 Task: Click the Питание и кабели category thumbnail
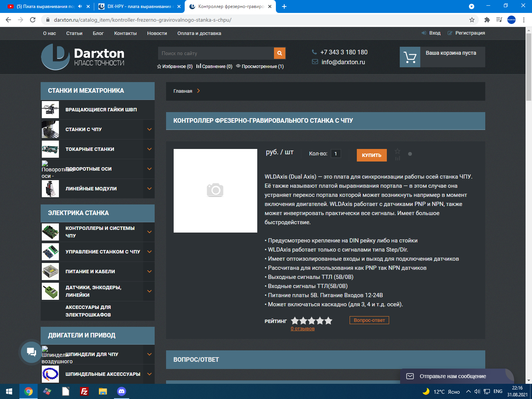click(51, 272)
